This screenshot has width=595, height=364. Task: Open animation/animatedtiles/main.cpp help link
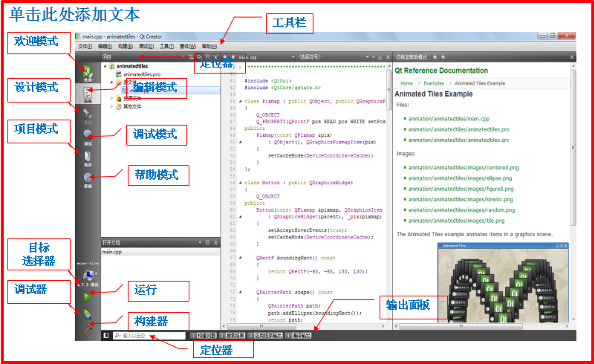(x=449, y=119)
